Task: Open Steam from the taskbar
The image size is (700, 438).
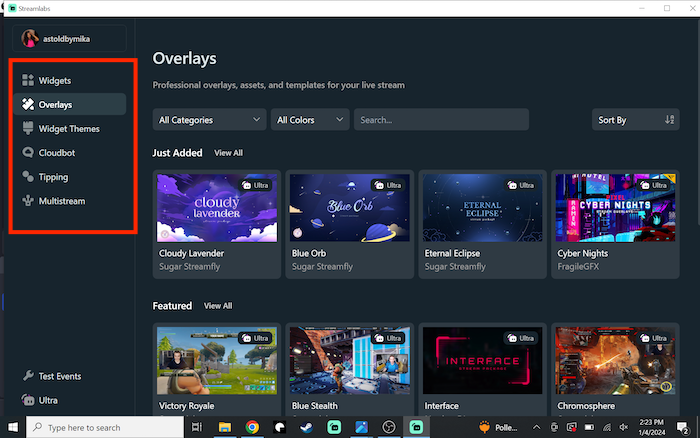Action: click(x=307, y=427)
